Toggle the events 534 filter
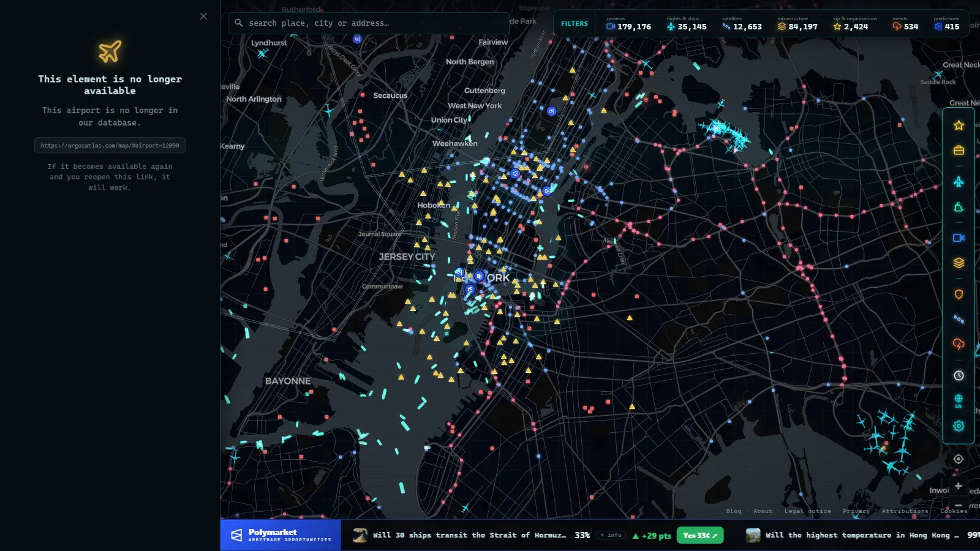 pos(905,24)
